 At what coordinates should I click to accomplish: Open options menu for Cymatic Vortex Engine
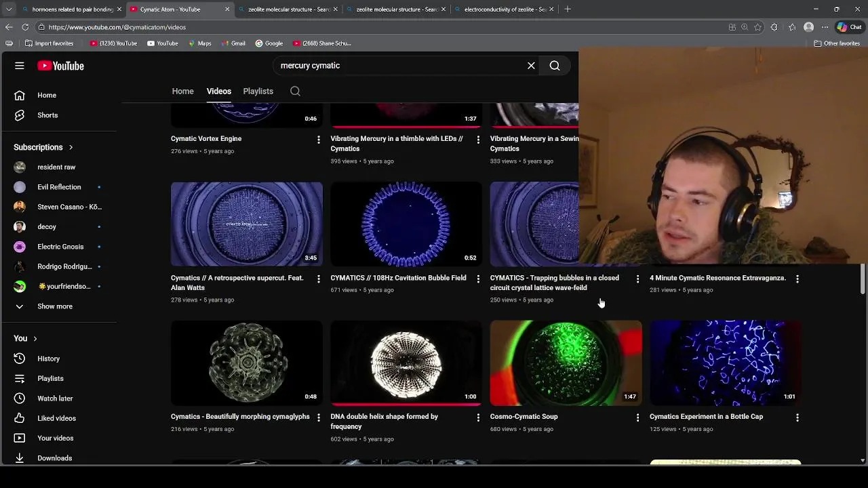tap(319, 140)
